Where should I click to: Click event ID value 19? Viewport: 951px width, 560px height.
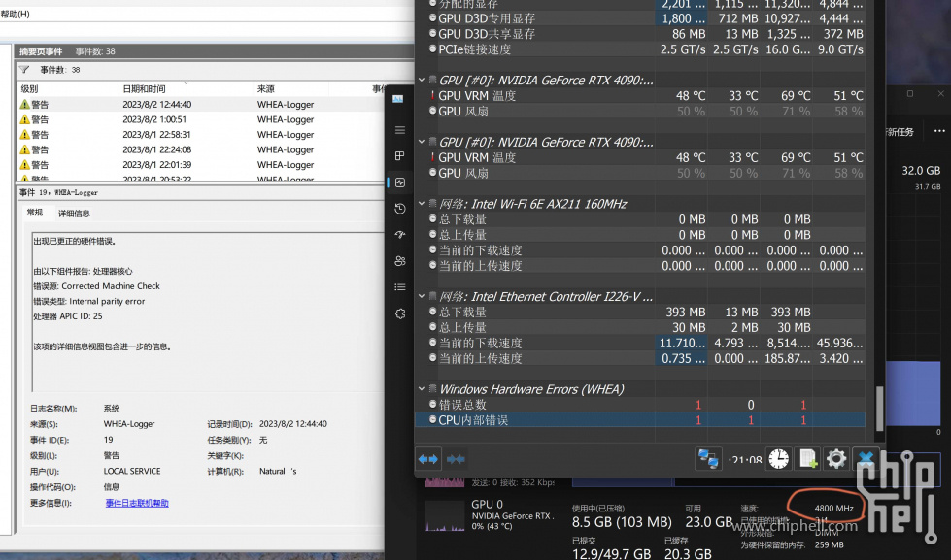tap(108, 440)
